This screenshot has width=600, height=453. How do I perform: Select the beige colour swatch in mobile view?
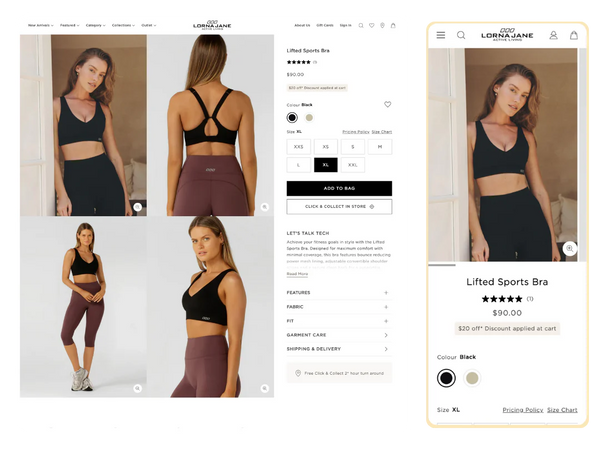472,378
